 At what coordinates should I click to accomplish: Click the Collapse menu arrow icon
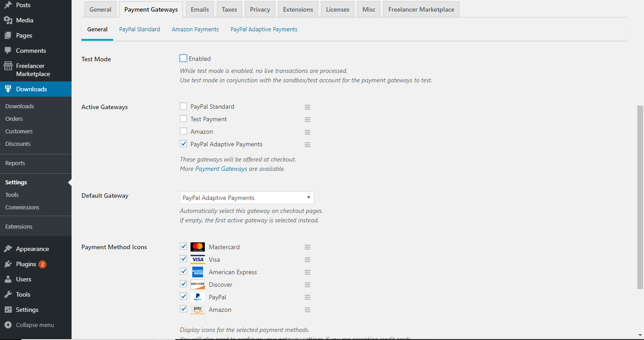pyautogui.click(x=8, y=325)
